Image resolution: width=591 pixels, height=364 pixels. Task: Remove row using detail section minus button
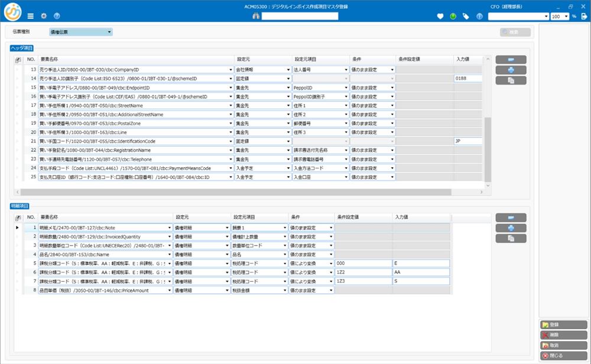[511, 217]
